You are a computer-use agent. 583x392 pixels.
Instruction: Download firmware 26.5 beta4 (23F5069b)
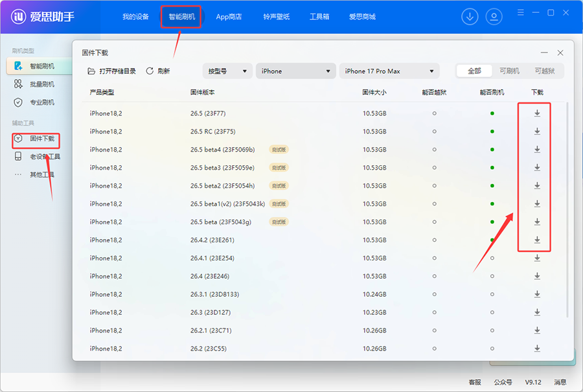coord(537,149)
